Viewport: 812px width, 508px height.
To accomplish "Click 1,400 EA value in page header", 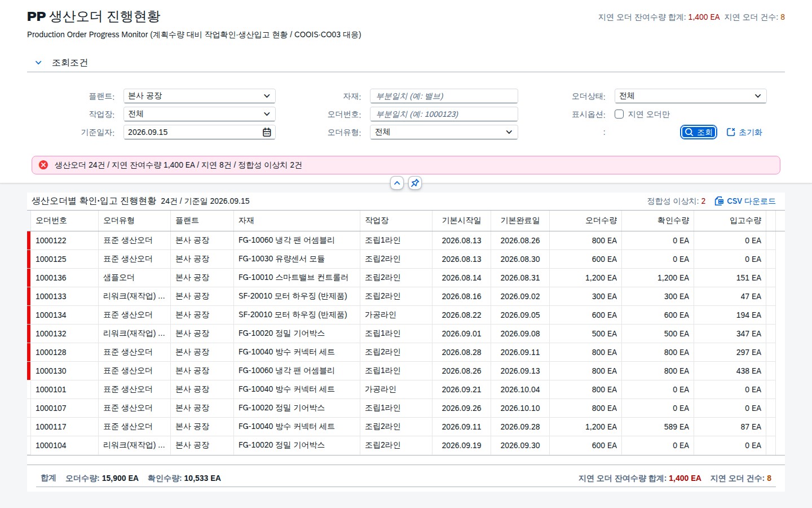I will (x=704, y=17).
